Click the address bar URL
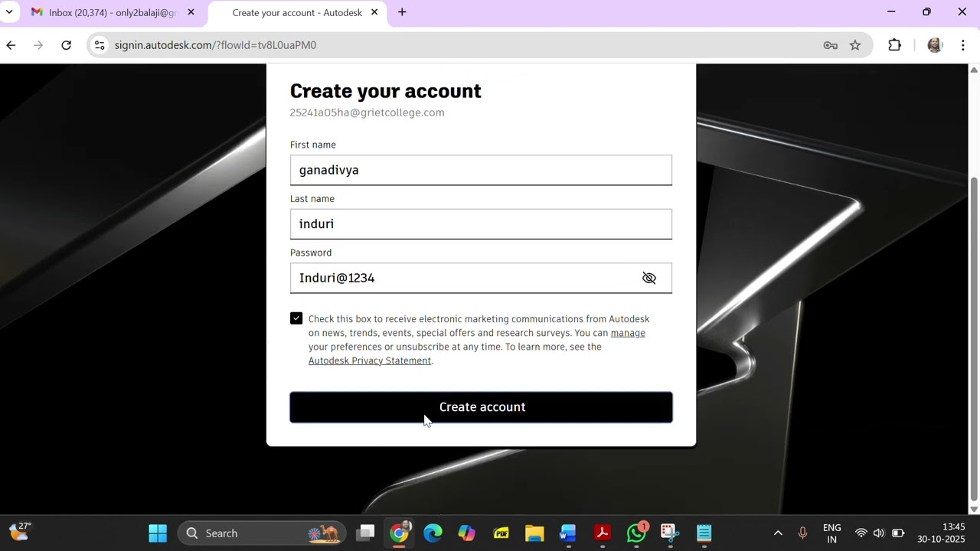 215,45
